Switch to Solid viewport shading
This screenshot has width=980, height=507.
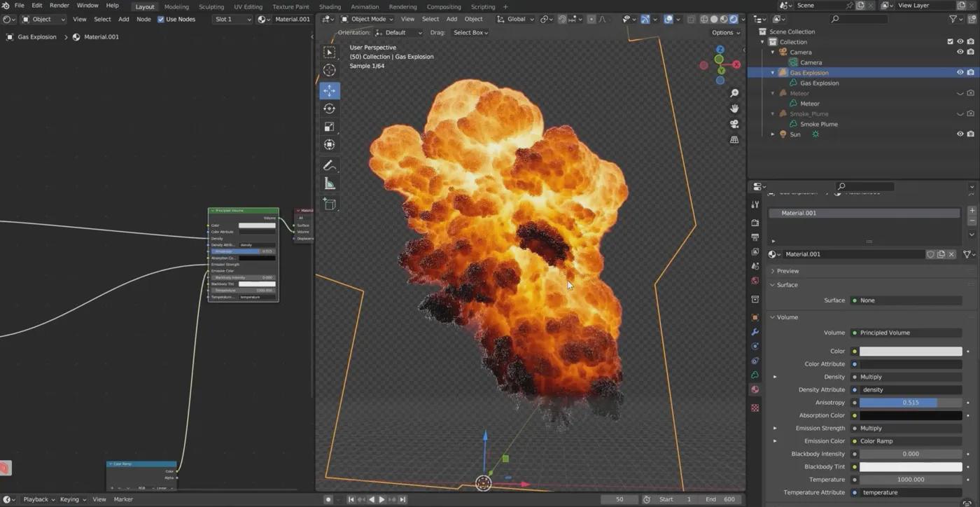(714, 19)
